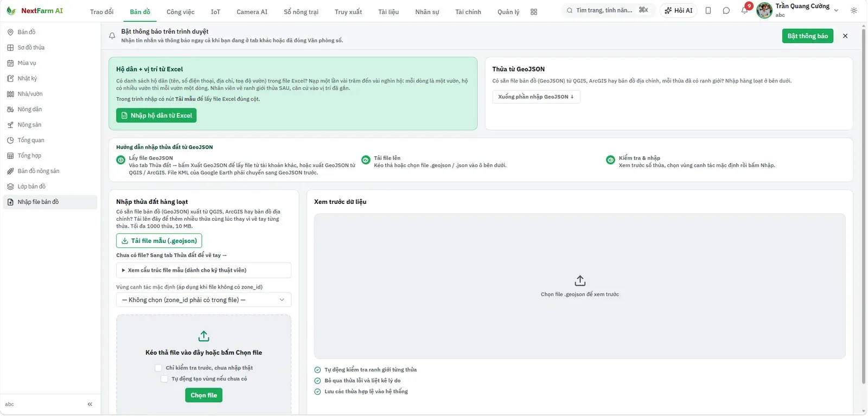
Task: Click the NextFarm AI logo
Action: pyautogui.click(x=35, y=10)
